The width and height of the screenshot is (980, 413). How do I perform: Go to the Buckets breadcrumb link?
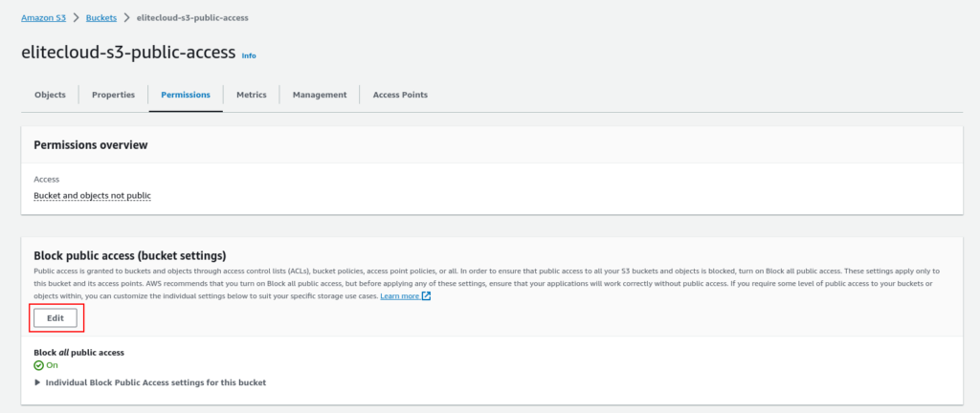point(101,17)
